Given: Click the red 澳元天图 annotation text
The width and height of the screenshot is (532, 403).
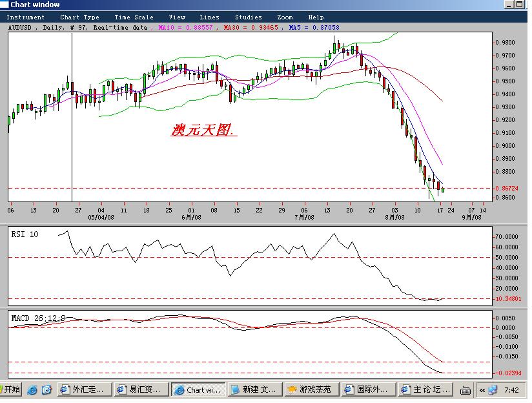Looking at the screenshot, I should pos(203,130).
